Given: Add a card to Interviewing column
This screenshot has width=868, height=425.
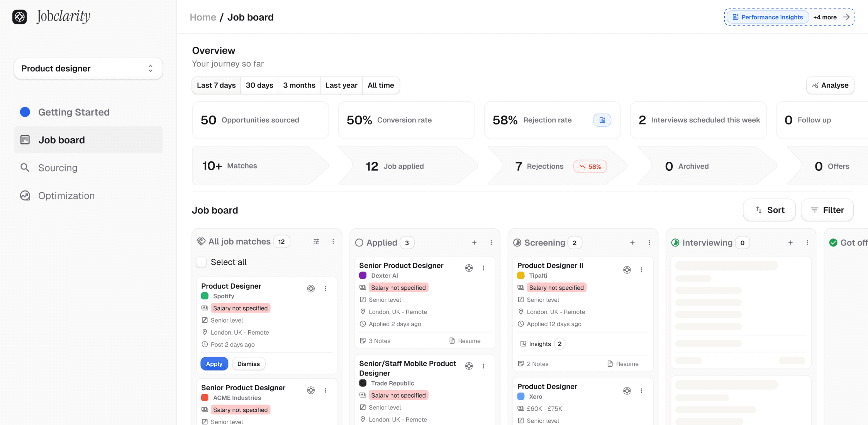Looking at the screenshot, I should click(x=790, y=243).
